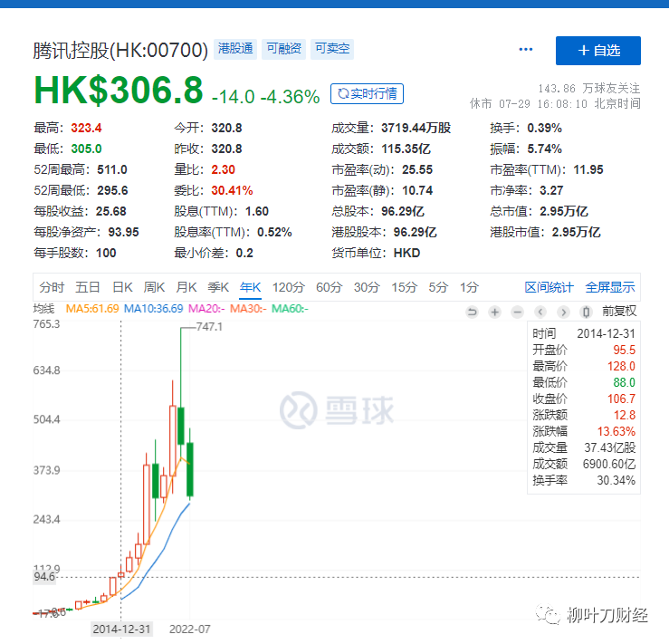Screen dimensions: 669x644
Task: Switch to 月K chart tab
Action: pos(186,287)
